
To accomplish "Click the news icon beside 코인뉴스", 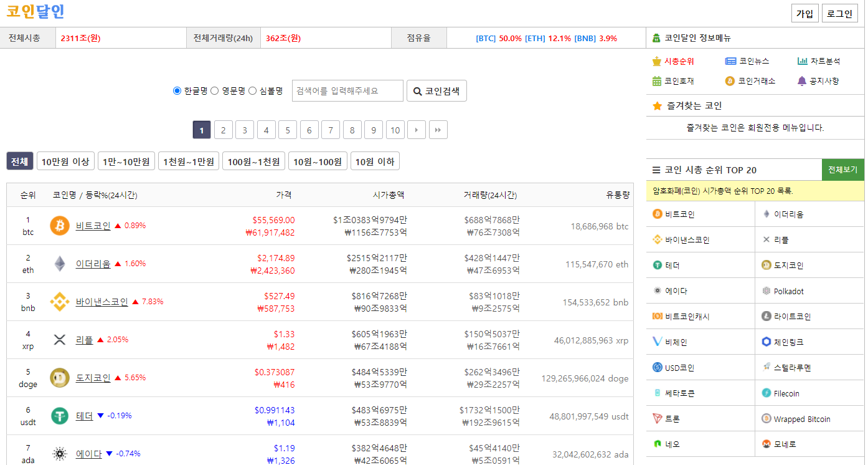I will coord(730,61).
